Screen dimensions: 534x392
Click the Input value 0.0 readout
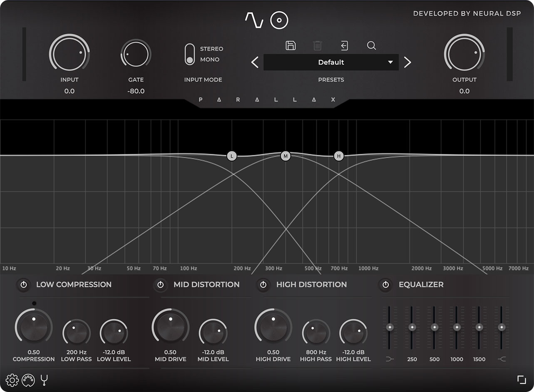pos(70,91)
